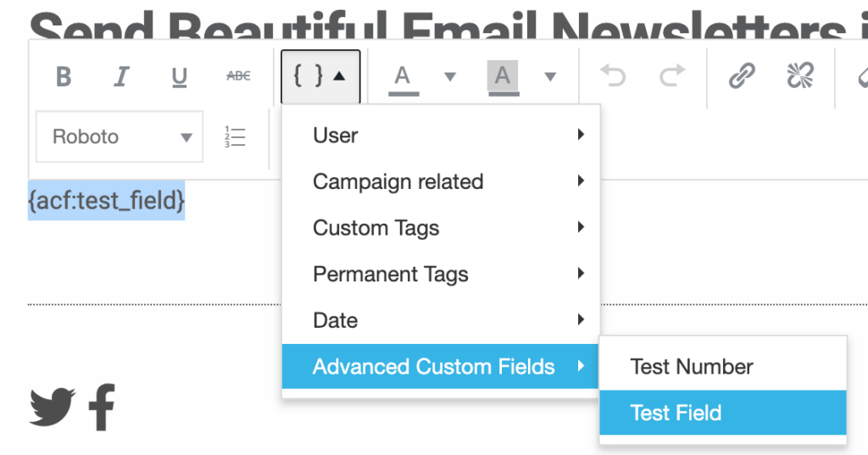Click the {acf:test_field} text in editor
868x455 pixels.
tap(106, 201)
